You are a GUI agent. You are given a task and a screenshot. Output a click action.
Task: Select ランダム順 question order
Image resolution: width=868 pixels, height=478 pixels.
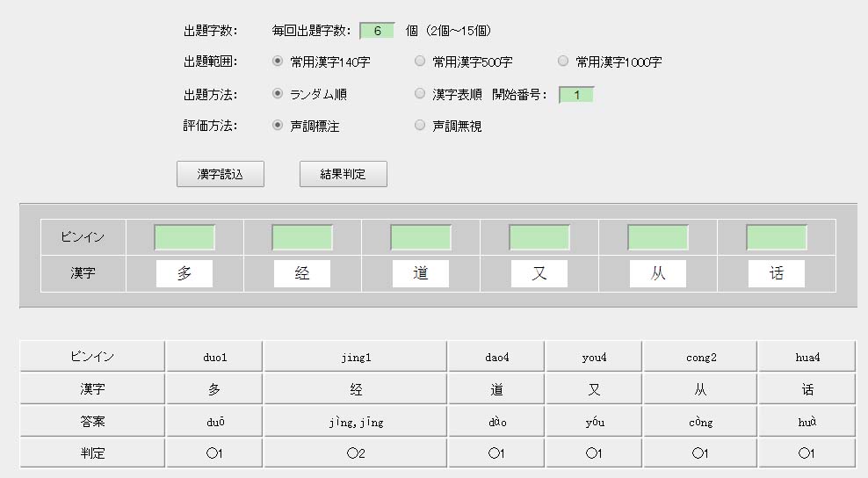click(278, 93)
